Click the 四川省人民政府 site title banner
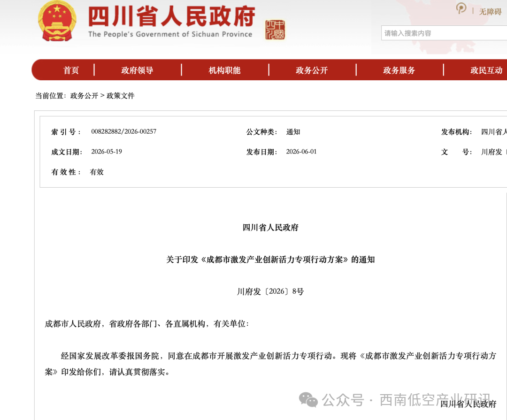This screenshot has width=507, height=420. pyautogui.click(x=172, y=16)
